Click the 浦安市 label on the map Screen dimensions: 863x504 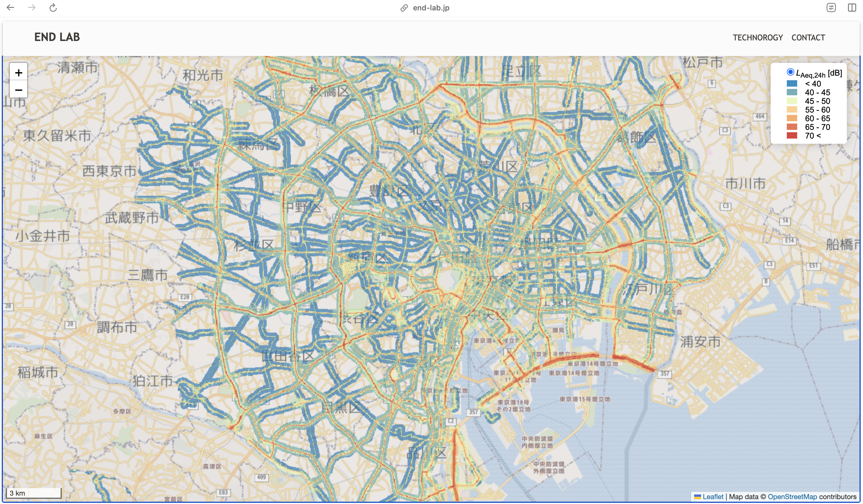[700, 341]
